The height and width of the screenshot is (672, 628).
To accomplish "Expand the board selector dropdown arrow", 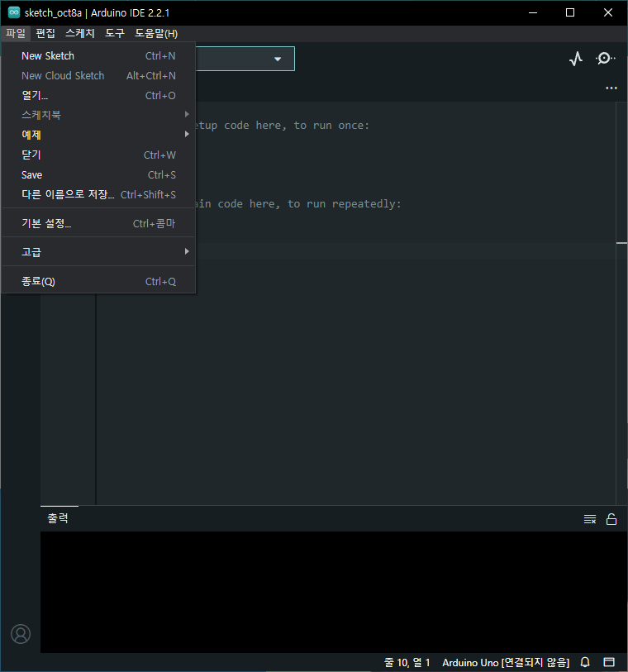I will [x=278, y=59].
